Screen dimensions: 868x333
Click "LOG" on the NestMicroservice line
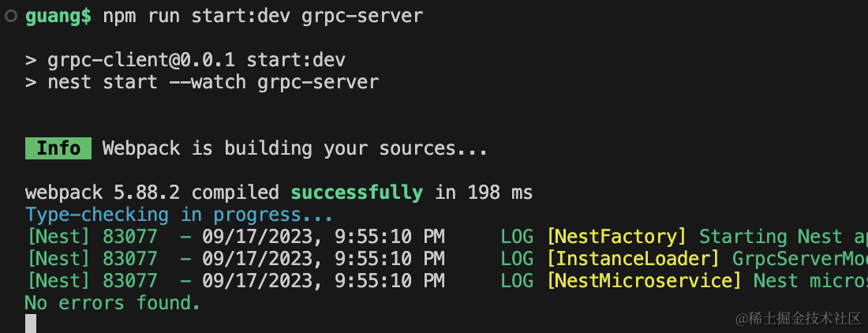517,281
